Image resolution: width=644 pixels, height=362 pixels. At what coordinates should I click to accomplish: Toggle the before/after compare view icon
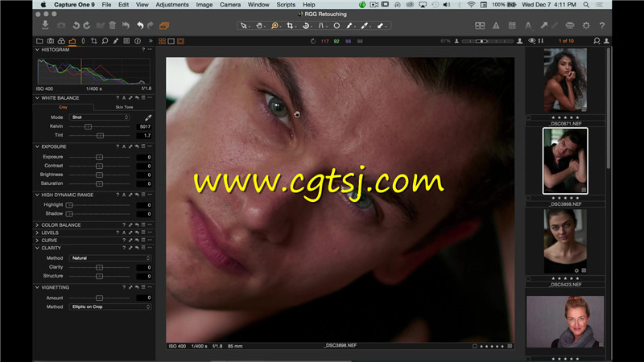point(480,26)
